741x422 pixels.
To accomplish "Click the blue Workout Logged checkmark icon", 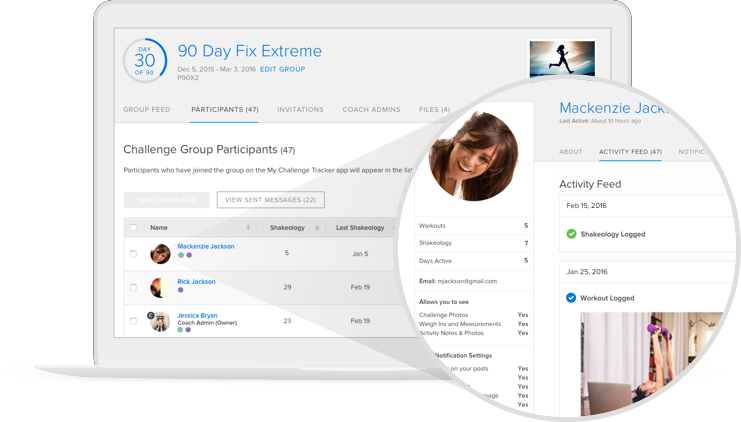I will pyautogui.click(x=571, y=298).
